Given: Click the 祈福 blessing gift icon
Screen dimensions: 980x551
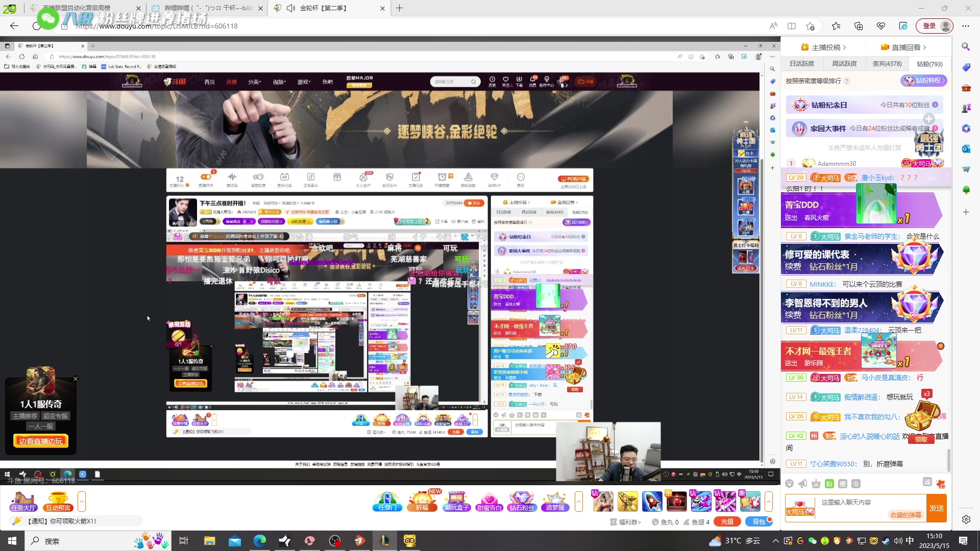Looking at the screenshot, I should point(422,501).
